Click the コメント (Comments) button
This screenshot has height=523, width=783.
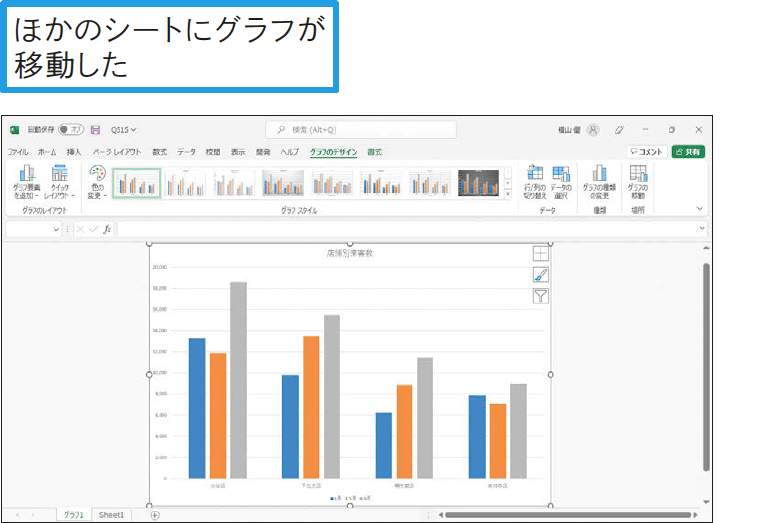(647, 152)
